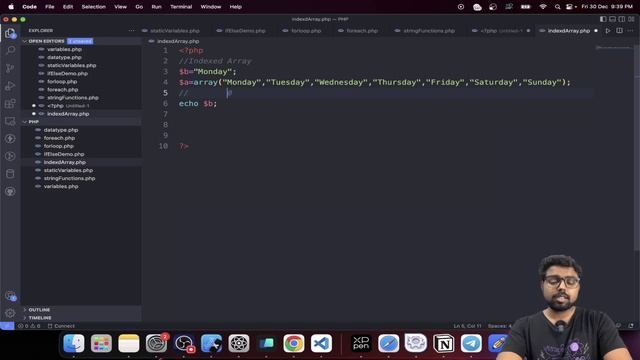Screen dimensions: 640x360
Task: Open the Selection menu
Action: (x=93, y=7)
